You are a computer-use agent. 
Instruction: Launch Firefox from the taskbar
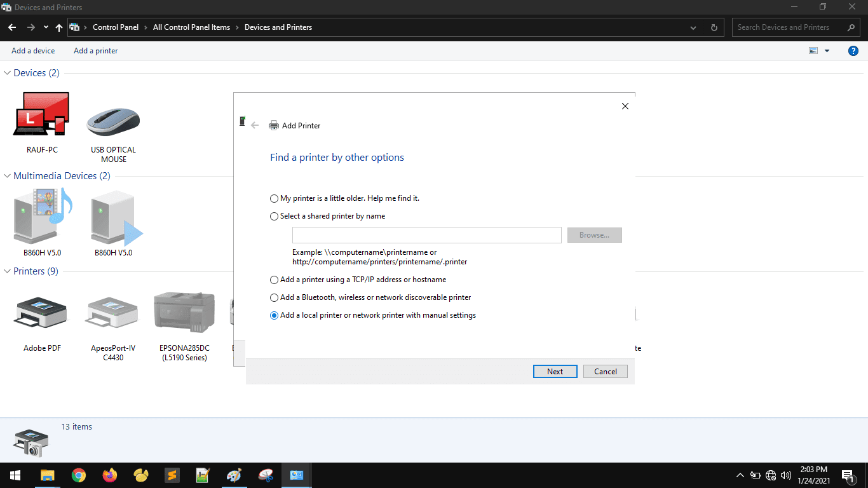tap(110, 475)
